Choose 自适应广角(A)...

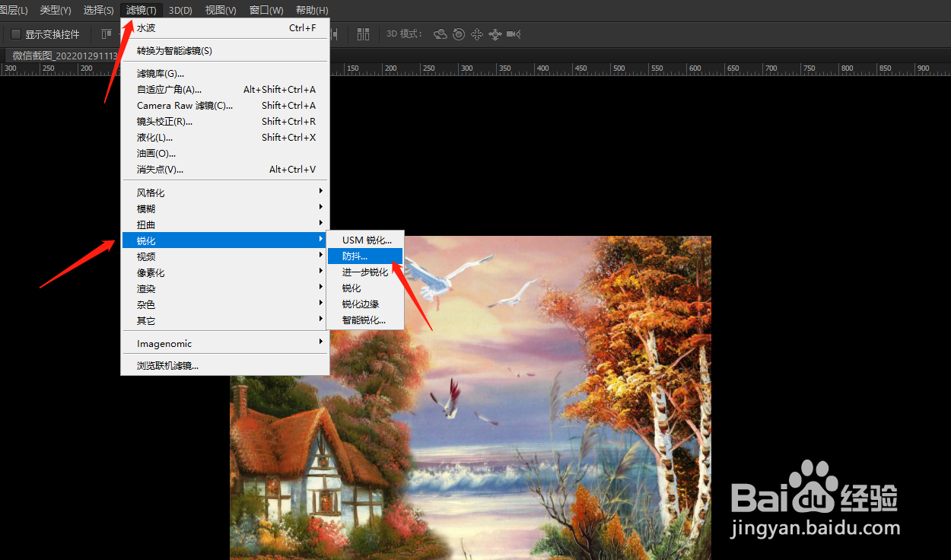[x=225, y=89]
